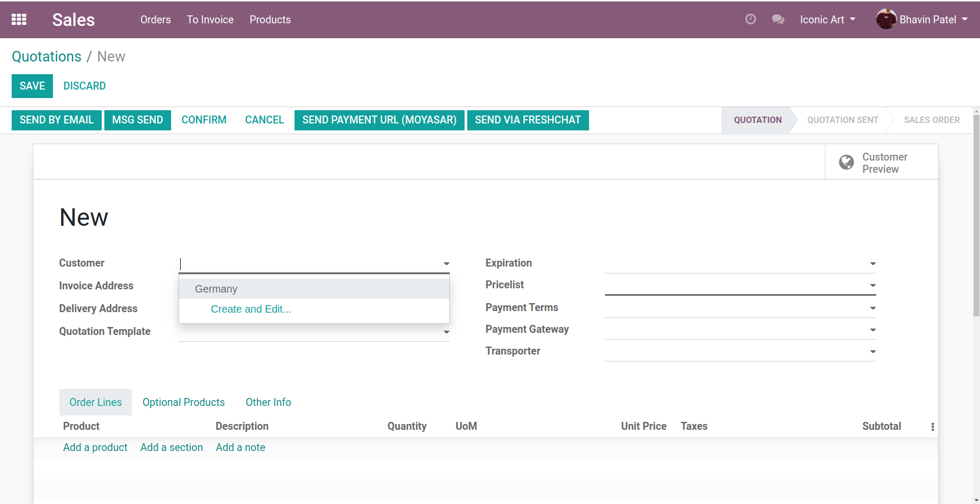Open the conversations chat icon

click(x=778, y=20)
